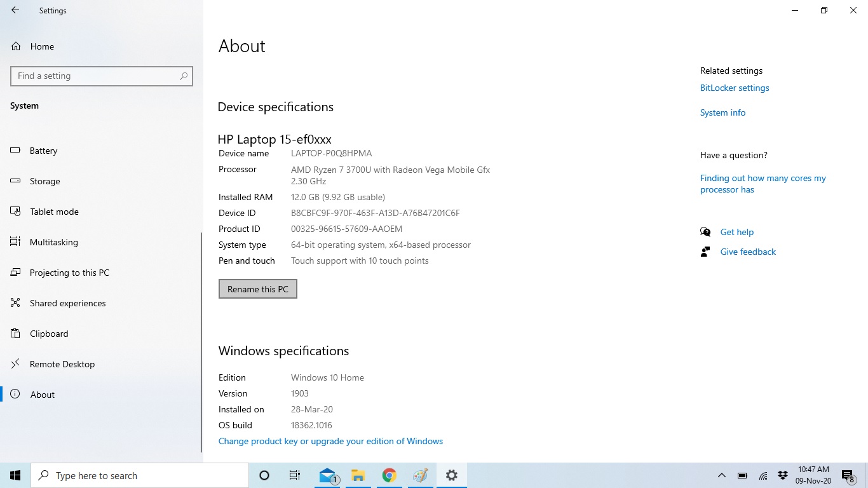Click the Product ID value 00325-96615
868x488 pixels.
[x=346, y=229]
